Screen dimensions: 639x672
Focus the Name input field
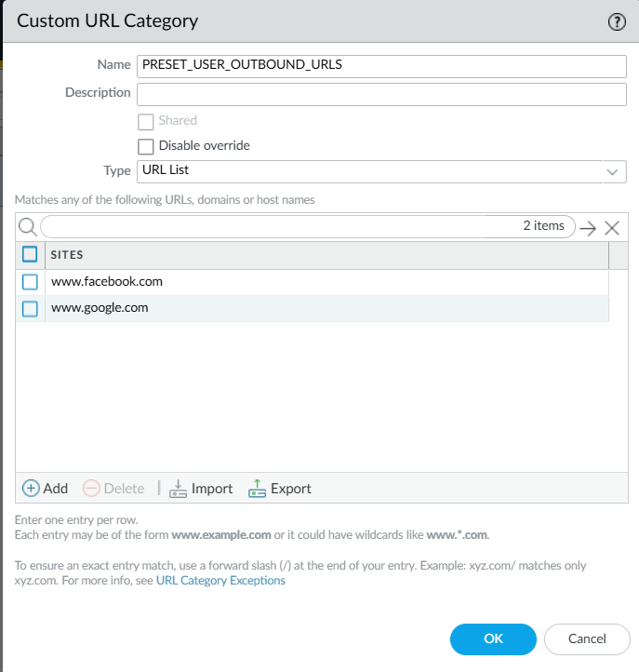(x=381, y=65)
